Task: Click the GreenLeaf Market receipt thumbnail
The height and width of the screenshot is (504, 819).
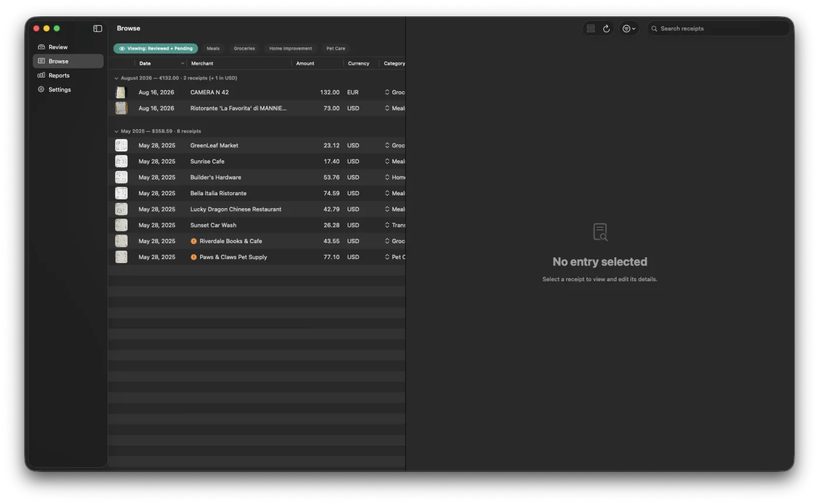Action: coord(121,146)
